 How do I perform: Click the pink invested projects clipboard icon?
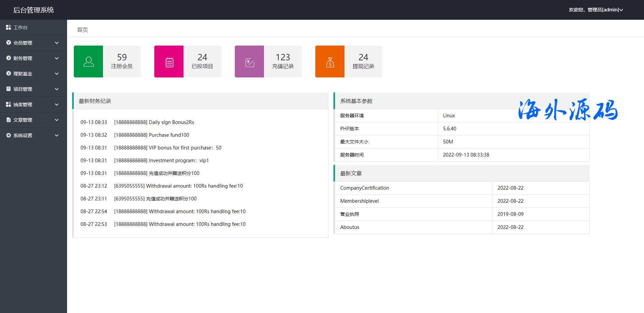[169, 62]
